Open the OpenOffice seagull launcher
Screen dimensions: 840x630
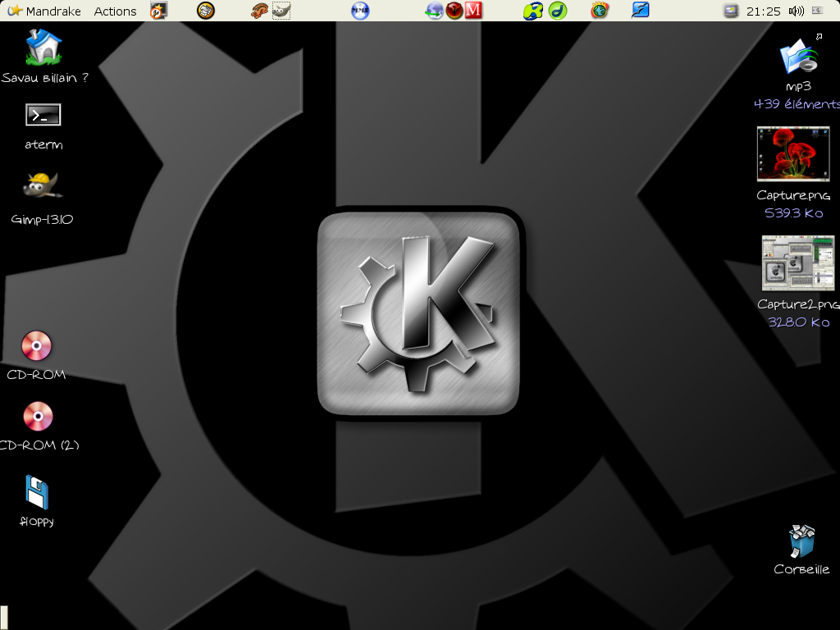(x=641, y=10)
